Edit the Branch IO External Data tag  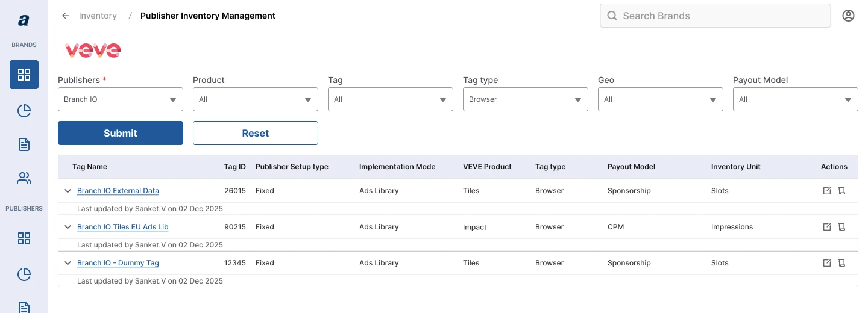click(827, 191)
